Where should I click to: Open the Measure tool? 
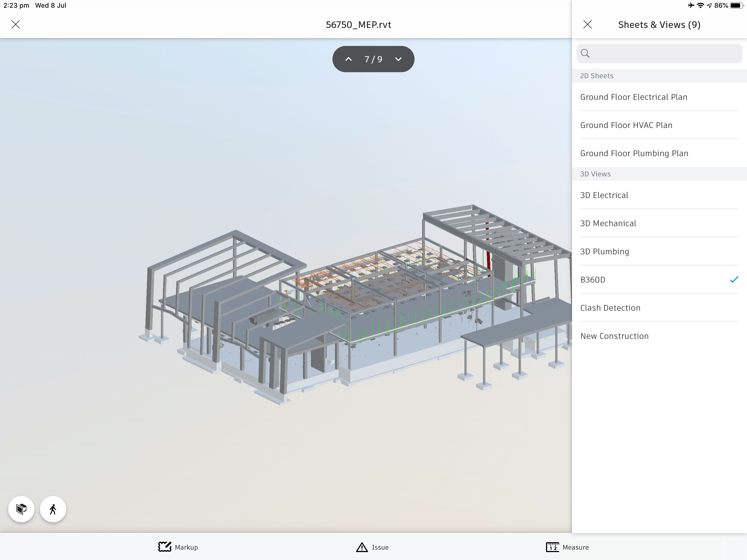point(567,547)
